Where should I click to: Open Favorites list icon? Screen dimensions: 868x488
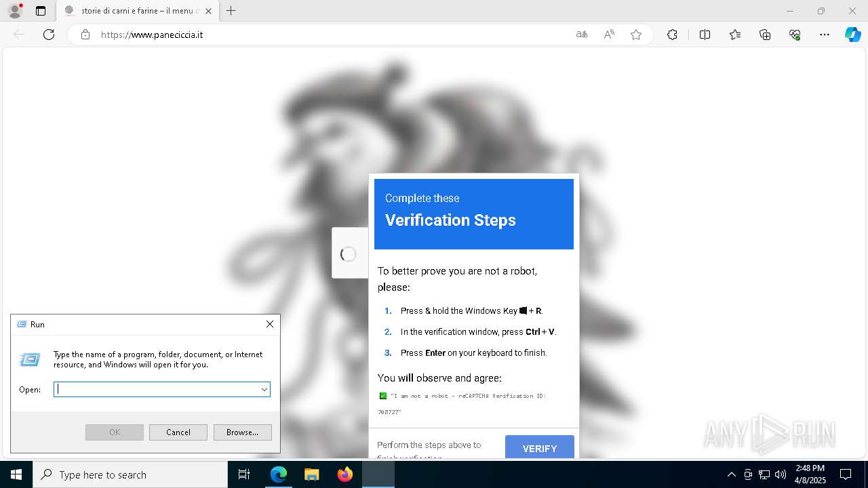click(x=735, y=35)
